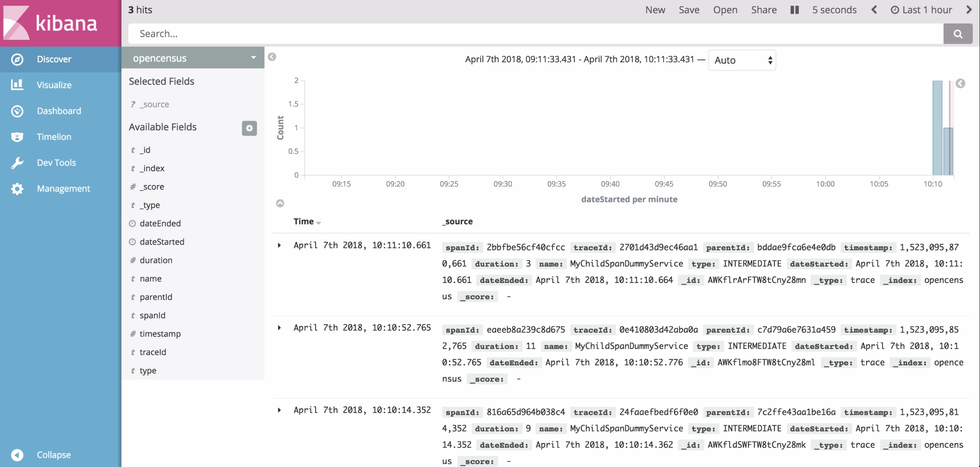Click the tall histogram bar near 10:10

coord(937,128)
